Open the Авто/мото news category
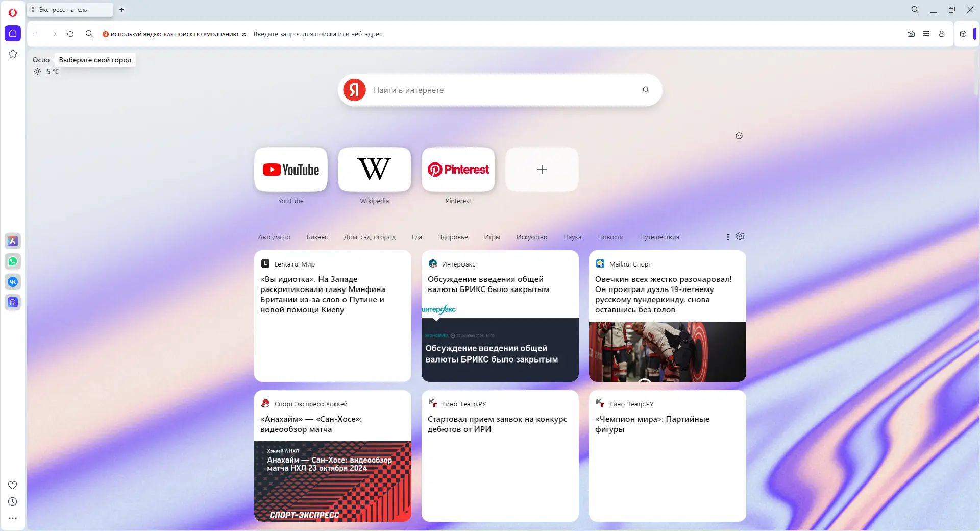Screen dimensions: 980x531 [x=274, y=237]
